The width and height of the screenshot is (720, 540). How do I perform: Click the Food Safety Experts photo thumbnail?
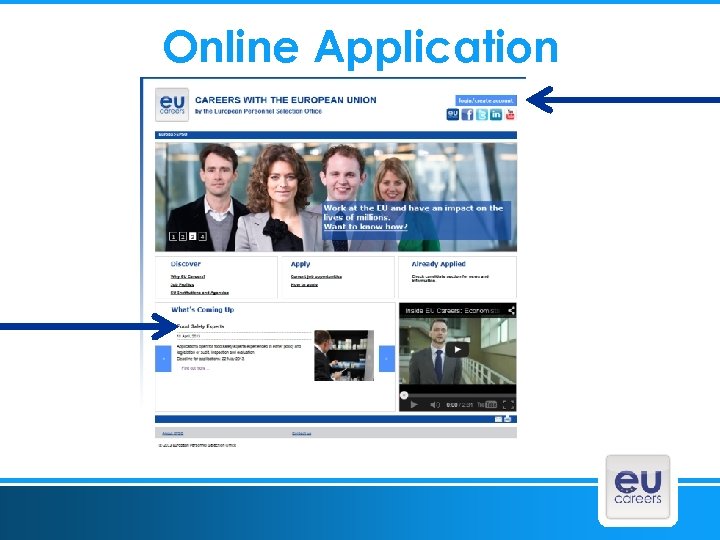coord(344,355)
